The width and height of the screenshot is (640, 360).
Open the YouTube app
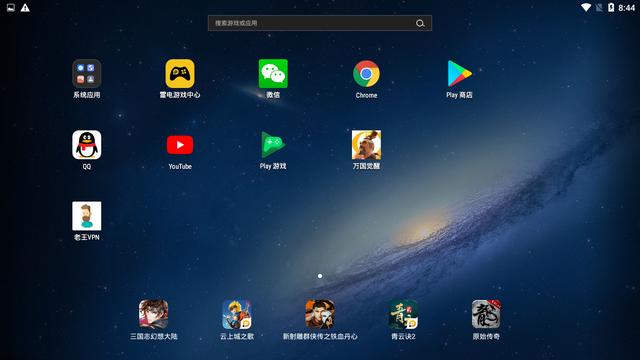180,145
